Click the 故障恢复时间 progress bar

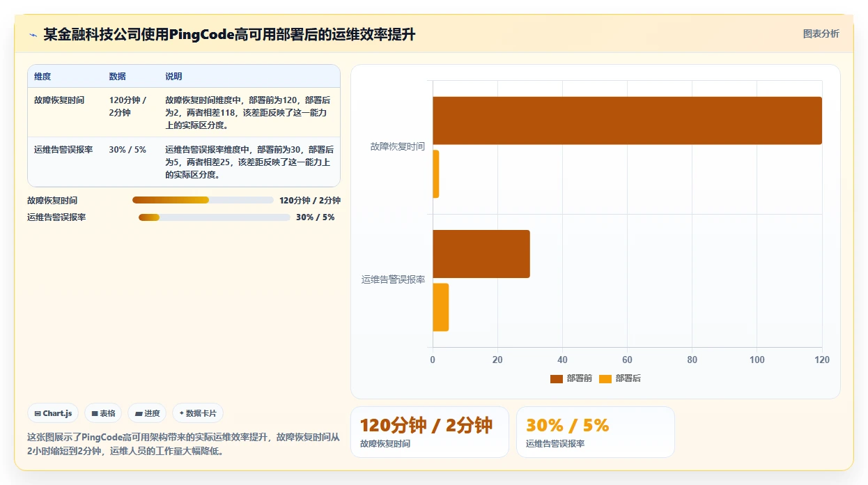click(203, 200)
